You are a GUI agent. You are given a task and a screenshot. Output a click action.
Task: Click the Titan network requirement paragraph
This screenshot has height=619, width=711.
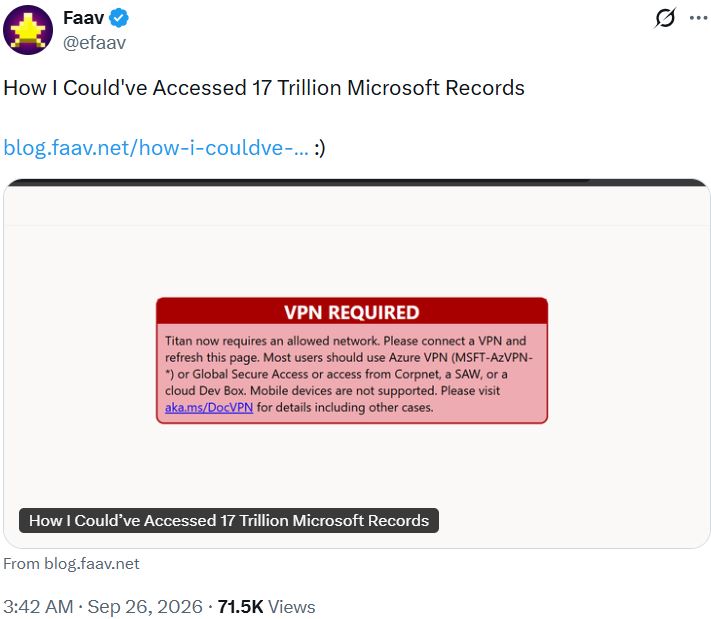tap(349, 374)
